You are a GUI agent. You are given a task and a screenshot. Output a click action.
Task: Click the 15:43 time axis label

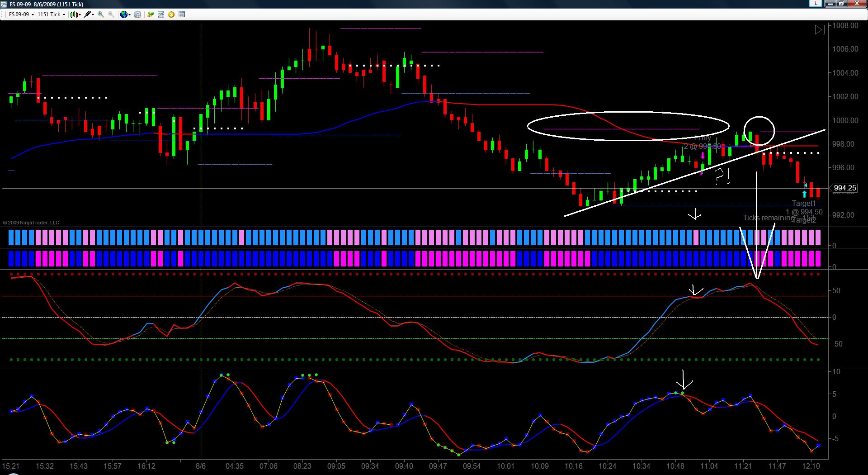[x=79, y=466]
